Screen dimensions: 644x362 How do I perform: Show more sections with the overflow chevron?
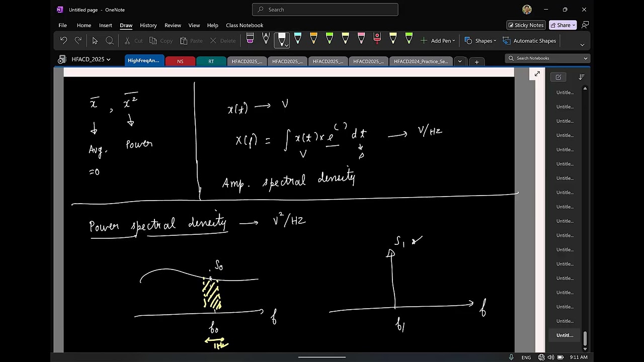point(459,61)
